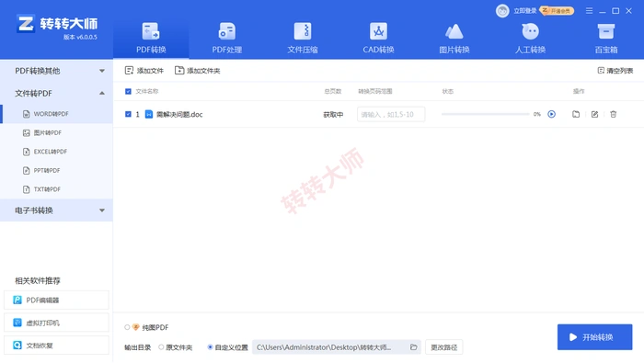Click 清空列表 to clear the list
The image size is (644, 363).
click(615, 71)
